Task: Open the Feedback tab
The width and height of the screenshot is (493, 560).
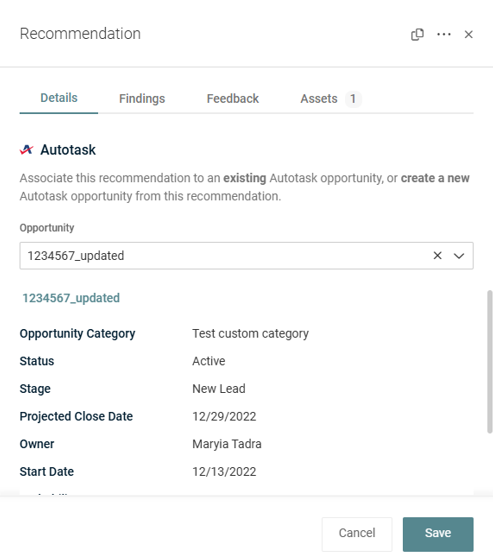Action: (233, 99)
